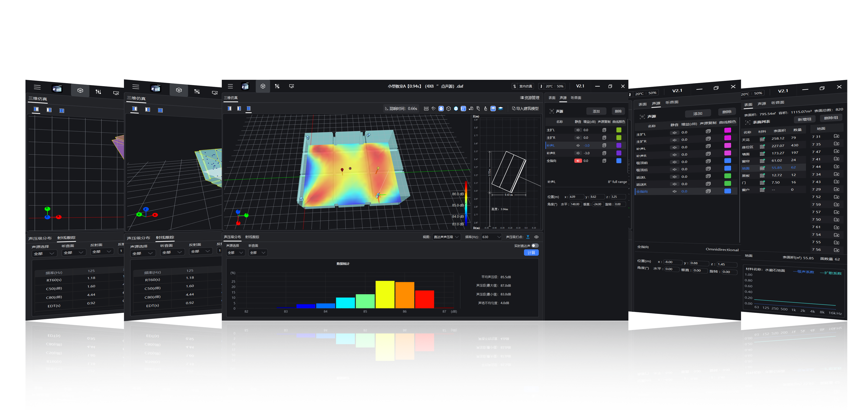Click the 3D simulation mode icon
The width and height of the screenshot is (868, 410).
pos(263,86)
